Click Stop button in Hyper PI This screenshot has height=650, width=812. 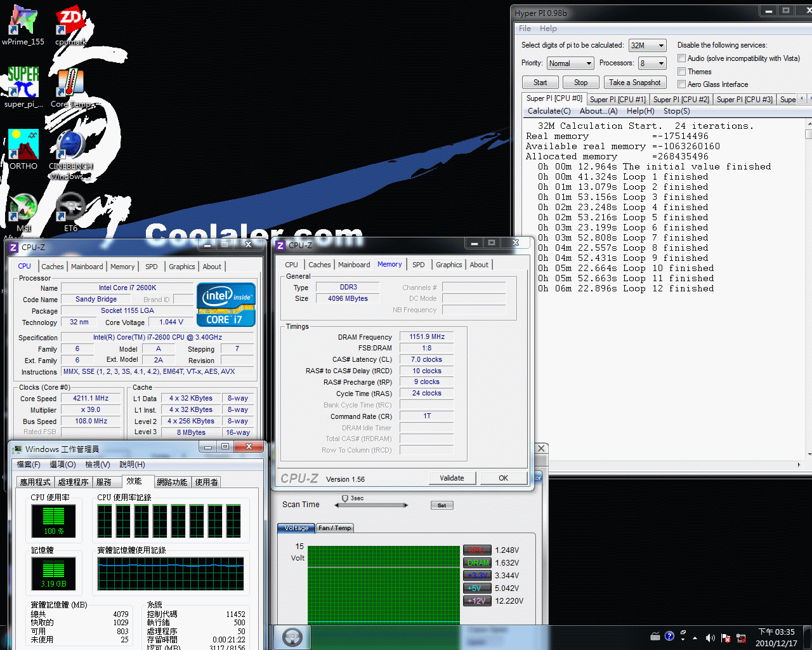580,83
